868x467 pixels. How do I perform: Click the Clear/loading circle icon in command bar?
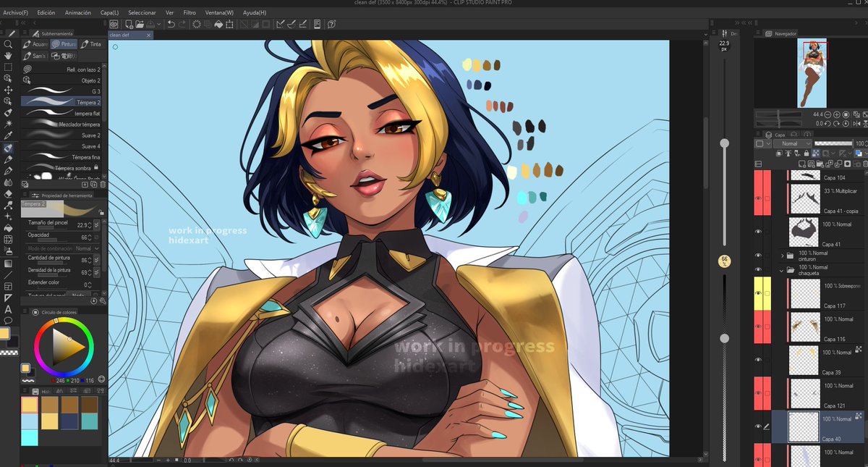[196, 24]
